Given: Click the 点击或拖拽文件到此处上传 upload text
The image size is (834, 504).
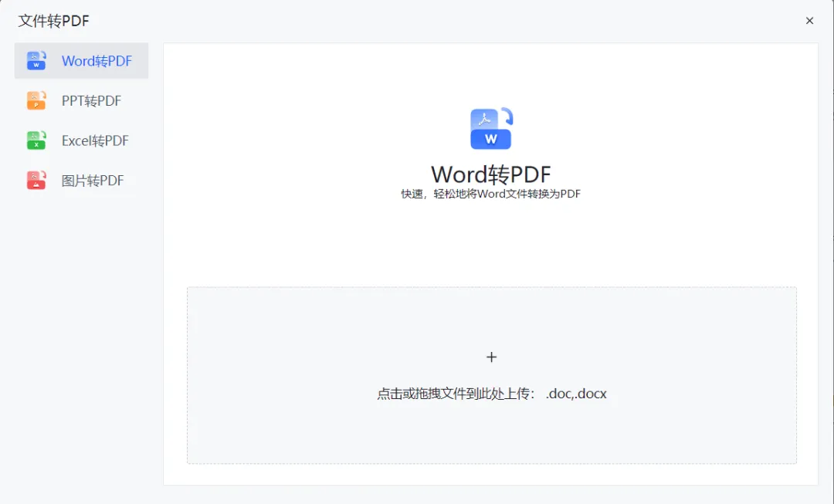Looking at the screenshot, I should [491, 394].
